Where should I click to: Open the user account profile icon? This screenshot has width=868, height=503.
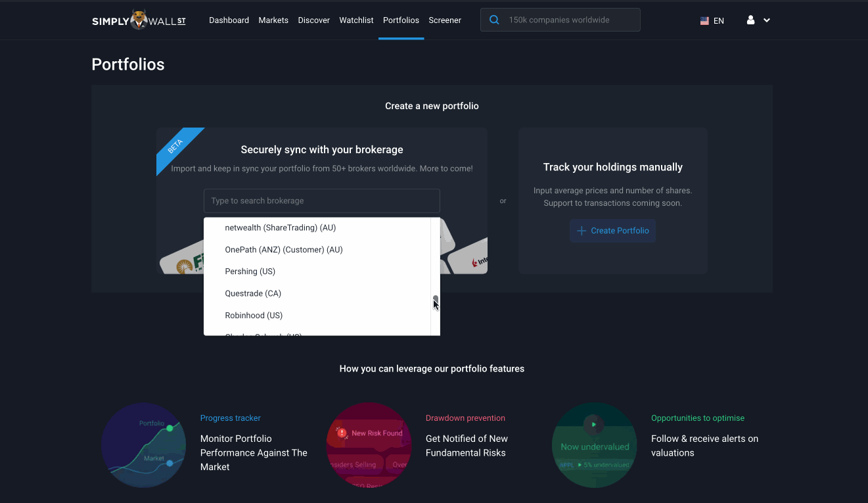750,20
